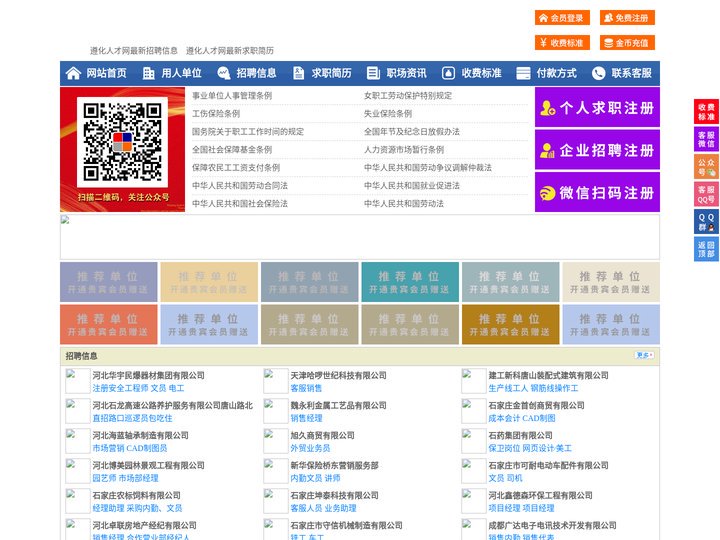The width and height of the screenshot is (720, 540).
Task: Open 石家庄农标饲料有限公司 listing
Action: pyautogui.click(x=136, y=495)
